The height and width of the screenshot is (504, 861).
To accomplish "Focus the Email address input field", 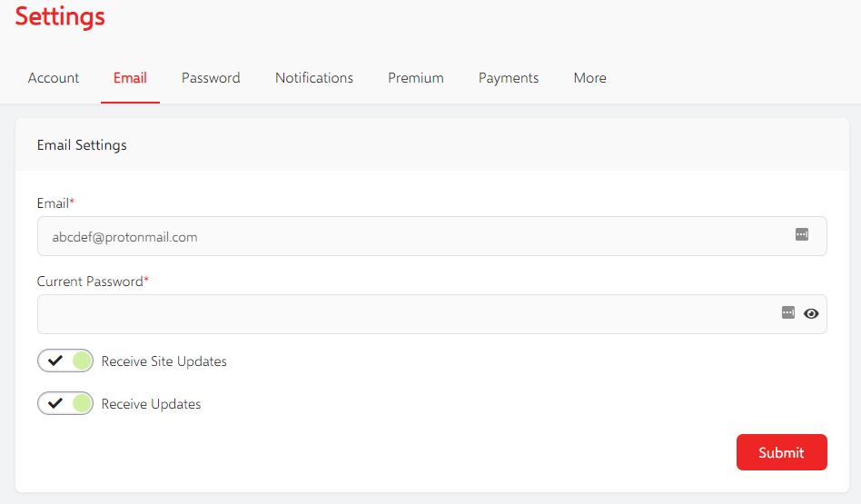I will pos(432,236).
